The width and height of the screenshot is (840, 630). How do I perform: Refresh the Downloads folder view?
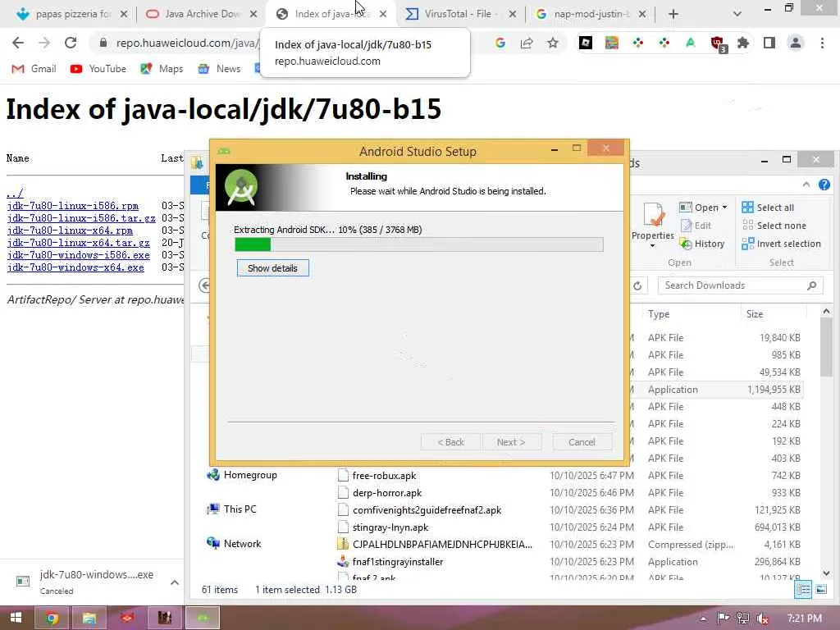pyautogui.click(x=637, y=285)
